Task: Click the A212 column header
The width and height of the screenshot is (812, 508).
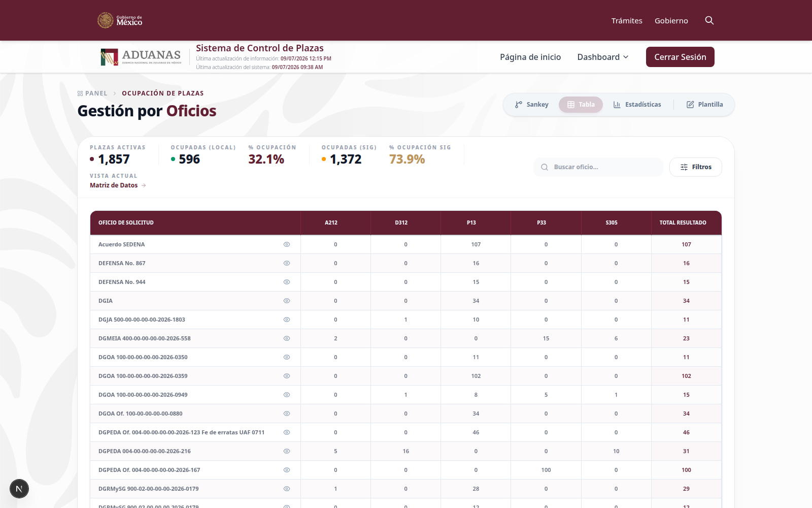Action: coord(335,223)
